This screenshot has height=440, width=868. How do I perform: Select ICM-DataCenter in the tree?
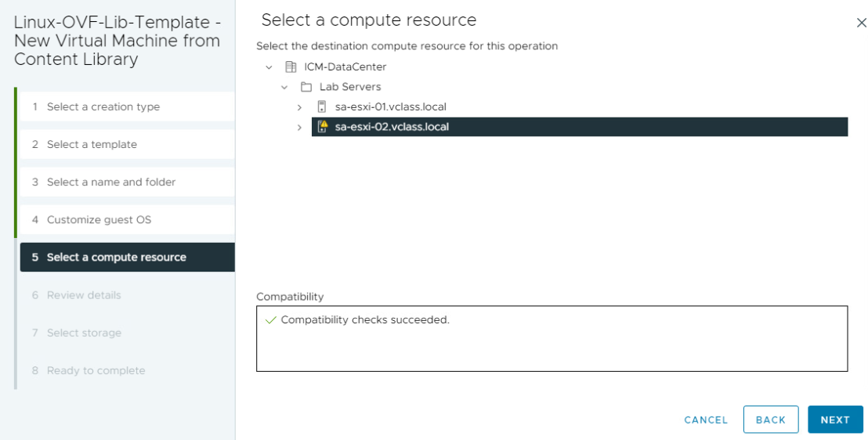click(345, 67)
